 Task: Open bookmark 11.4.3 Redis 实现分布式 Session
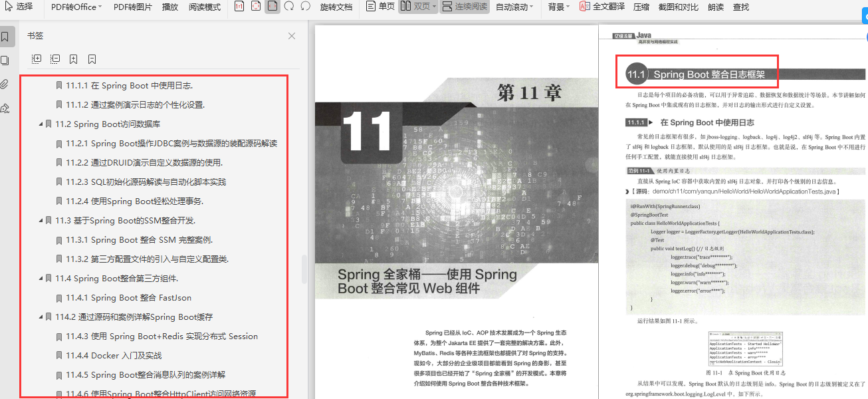tap(162, 336)
